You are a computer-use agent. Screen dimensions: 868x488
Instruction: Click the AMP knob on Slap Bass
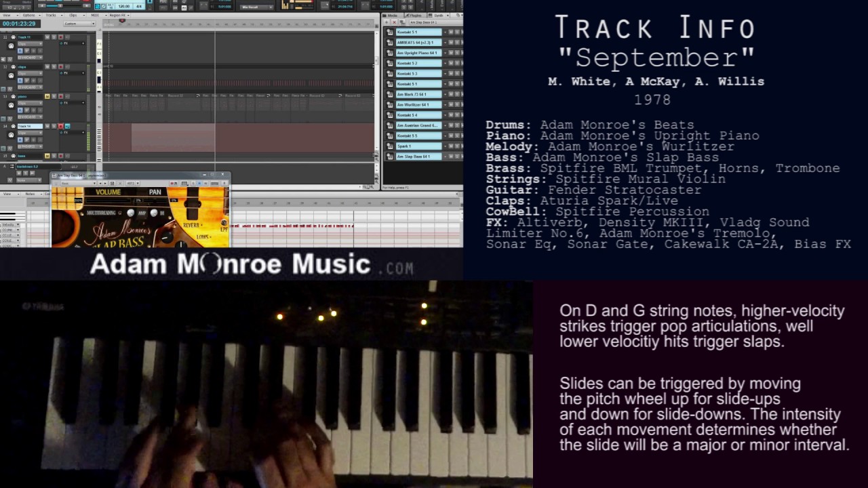130,213
